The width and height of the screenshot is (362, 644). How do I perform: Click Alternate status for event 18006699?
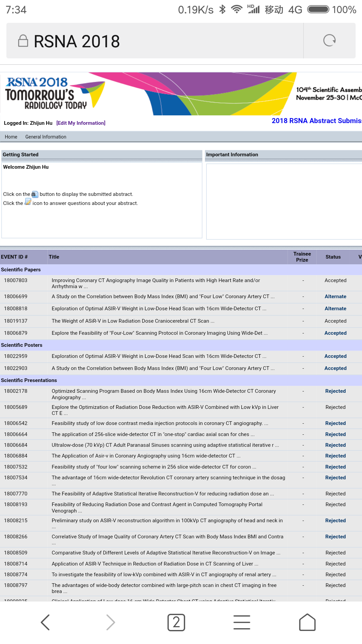[335, 297]
